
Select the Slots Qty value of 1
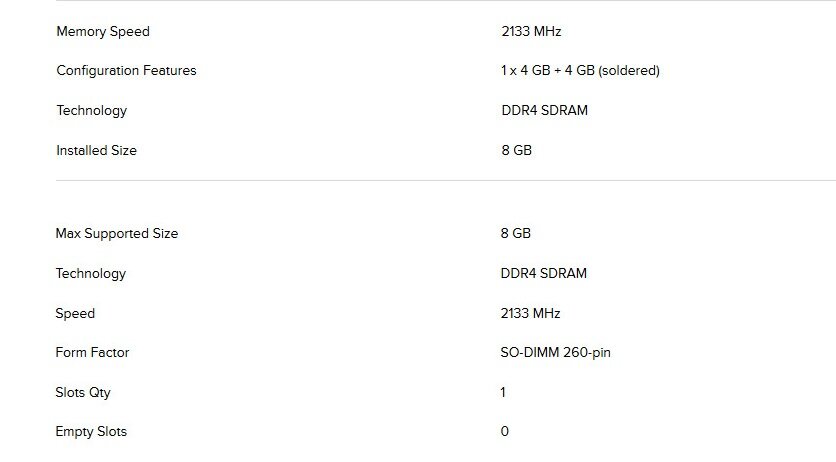pos(503,392)
